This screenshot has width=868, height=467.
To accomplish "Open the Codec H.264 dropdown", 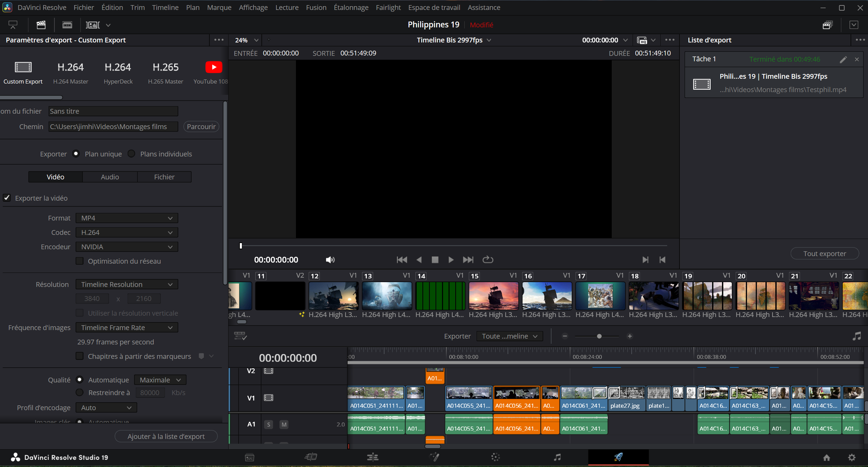I will point(127,232).
